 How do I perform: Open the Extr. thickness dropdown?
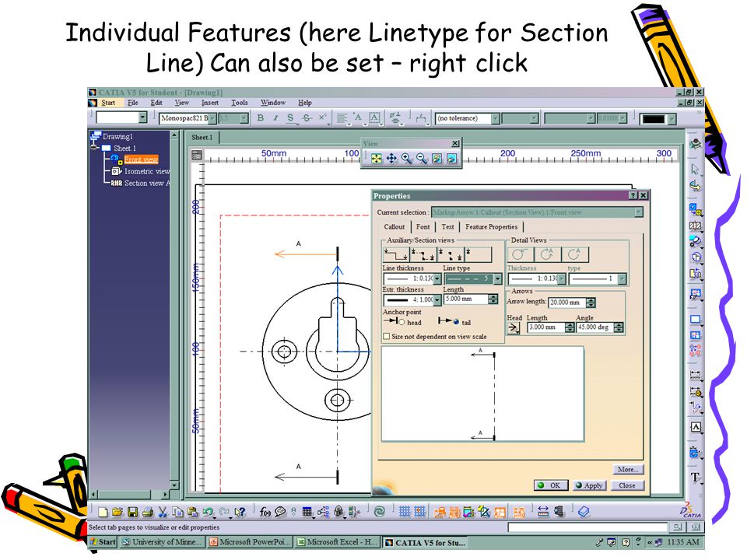(437, 300)
